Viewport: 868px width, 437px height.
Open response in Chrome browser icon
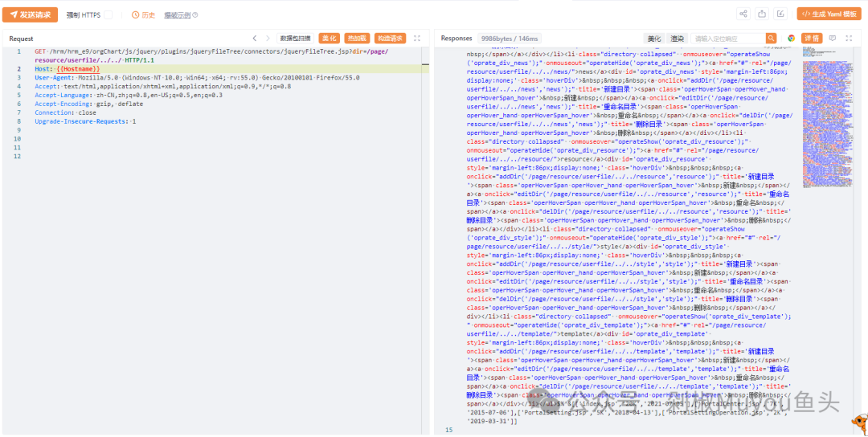point(791,38)
